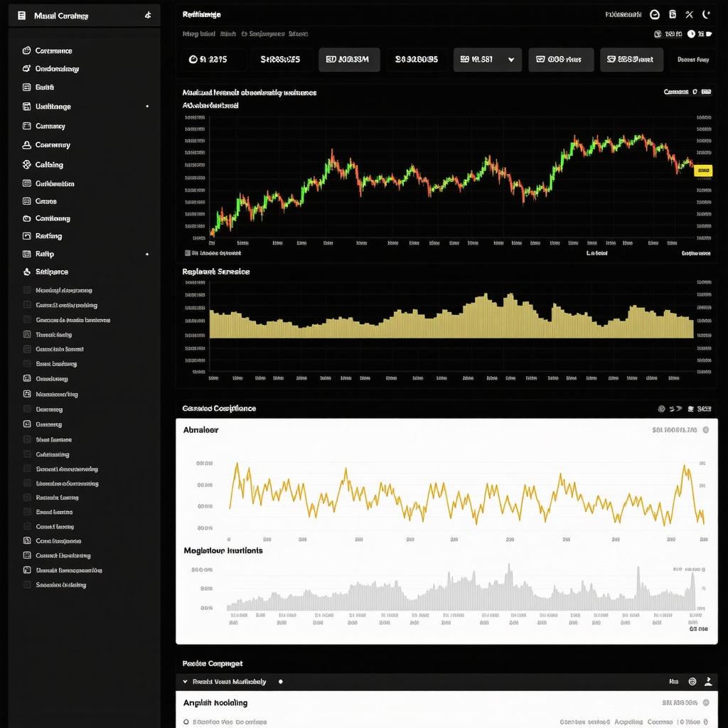728x728 pixels.
Task: Toggle the fourth checkbox in the lower sidebar list
Action: tap(27, 334)
